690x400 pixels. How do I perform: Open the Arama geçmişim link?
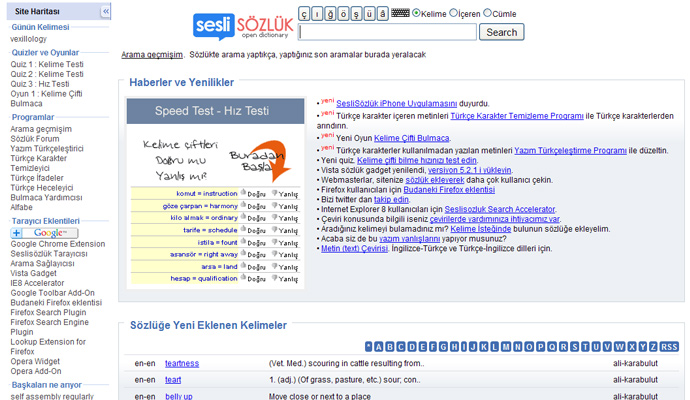(152, 55)
